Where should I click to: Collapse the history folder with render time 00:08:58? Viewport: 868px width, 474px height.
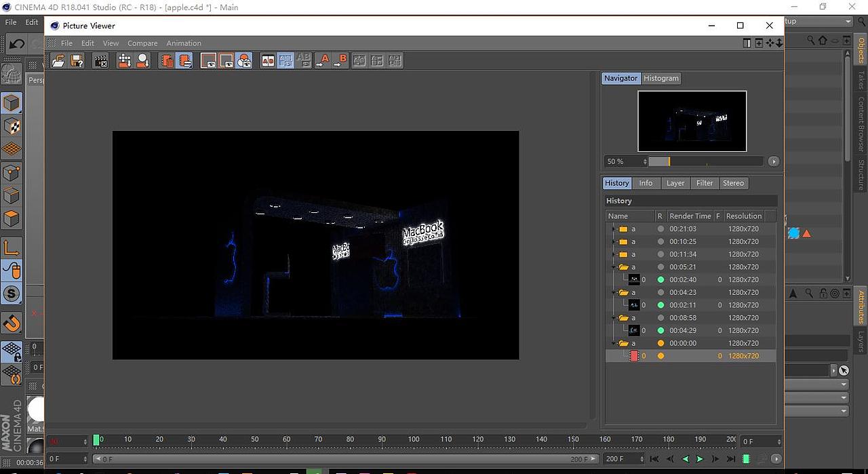(x=613, y=317)
